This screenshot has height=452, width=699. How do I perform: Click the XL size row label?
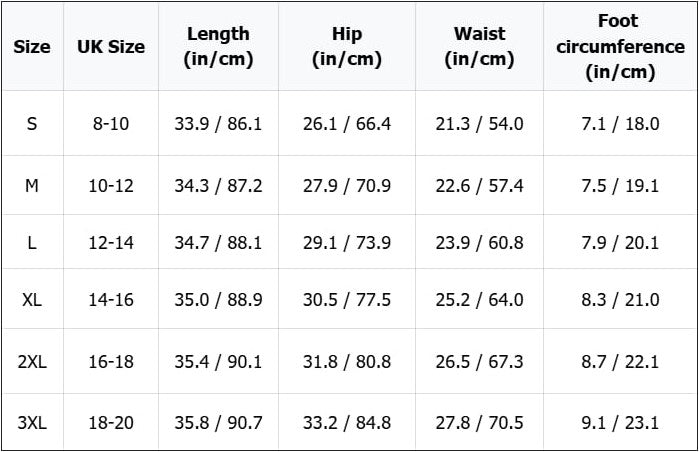(32, 300)
